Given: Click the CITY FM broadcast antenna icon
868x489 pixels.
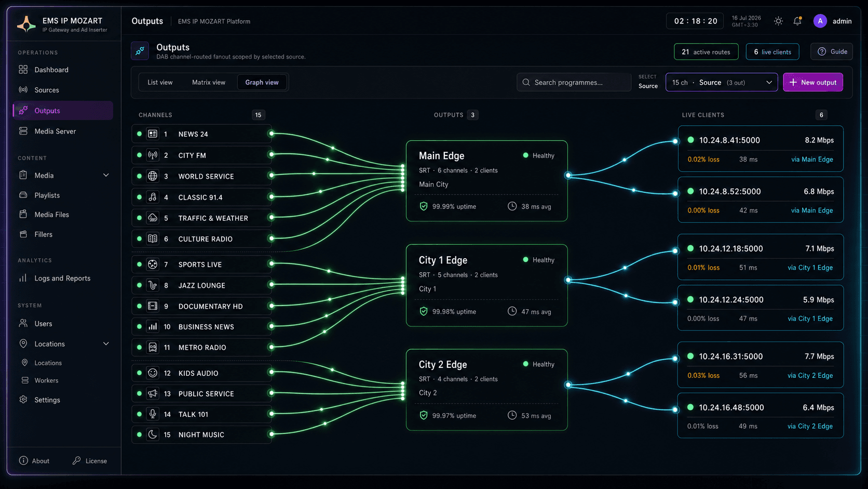Looking at the screenshot, I should (x=153, y=155).
